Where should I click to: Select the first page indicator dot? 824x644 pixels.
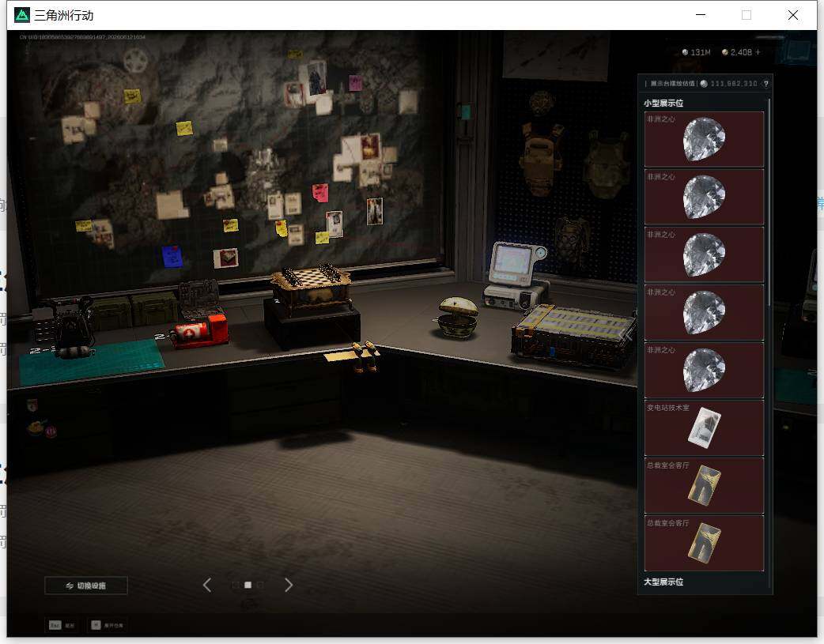[x=236, y=585]
